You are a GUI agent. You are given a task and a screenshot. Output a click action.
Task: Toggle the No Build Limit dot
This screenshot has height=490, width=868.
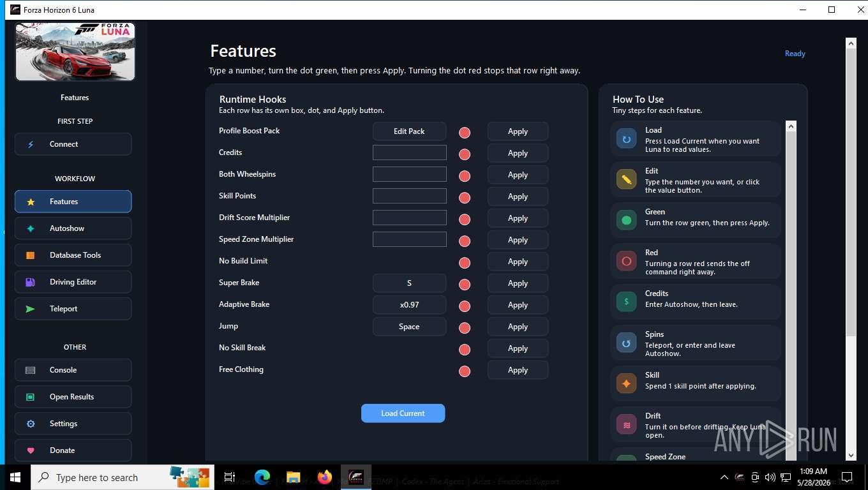[465, 263]
